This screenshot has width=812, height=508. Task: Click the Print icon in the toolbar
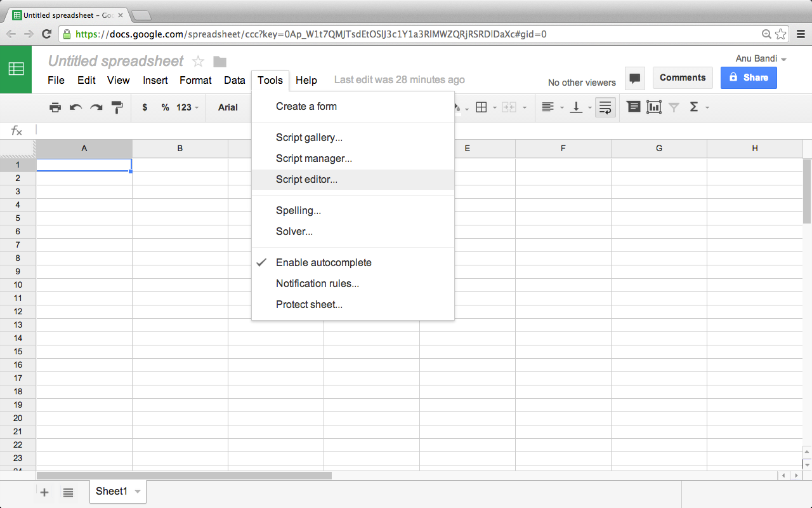tap(55, 107)
